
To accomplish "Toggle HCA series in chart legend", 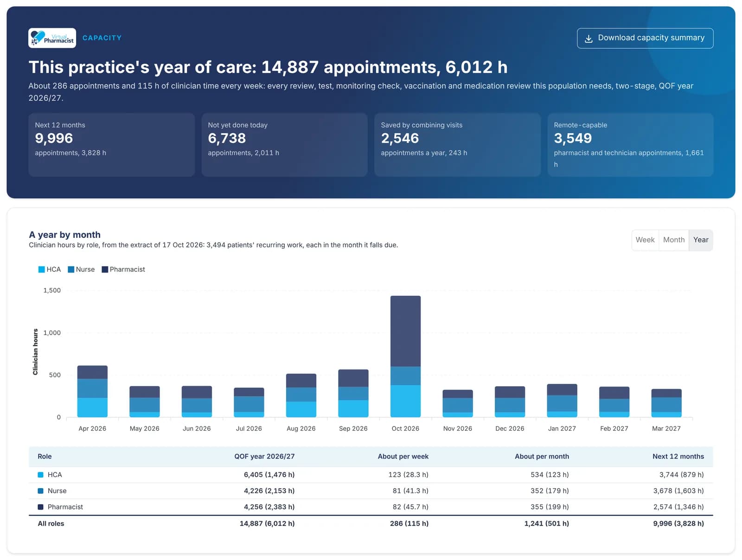I will tap(50, 269).
